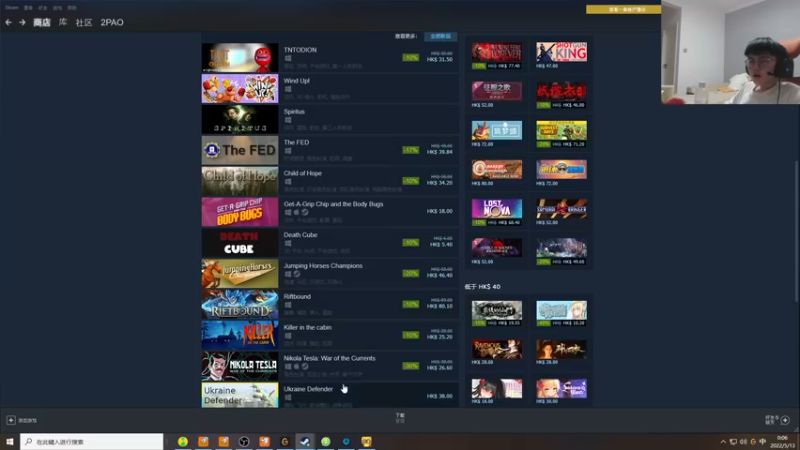The width and height of the screenshot is (800, 450).
Task: Click the Windows icon in Ukraine Defender row
Action: click(x=288, y=397)
